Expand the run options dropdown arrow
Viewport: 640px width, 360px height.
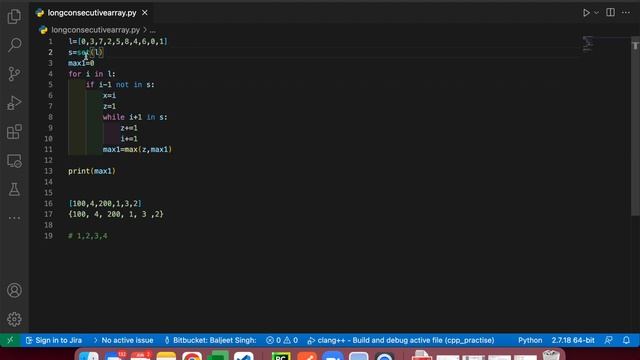pos(596,13)
